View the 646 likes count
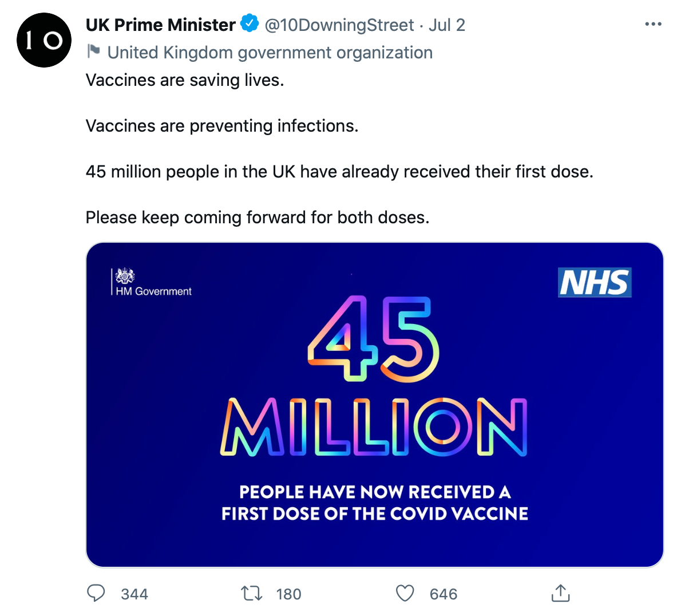 444,594
